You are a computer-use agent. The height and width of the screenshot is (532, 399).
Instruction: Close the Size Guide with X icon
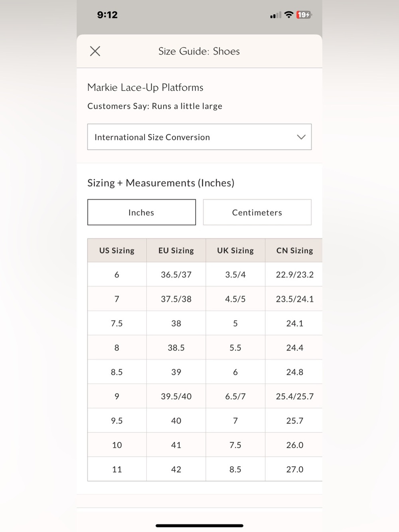[95, 51]
